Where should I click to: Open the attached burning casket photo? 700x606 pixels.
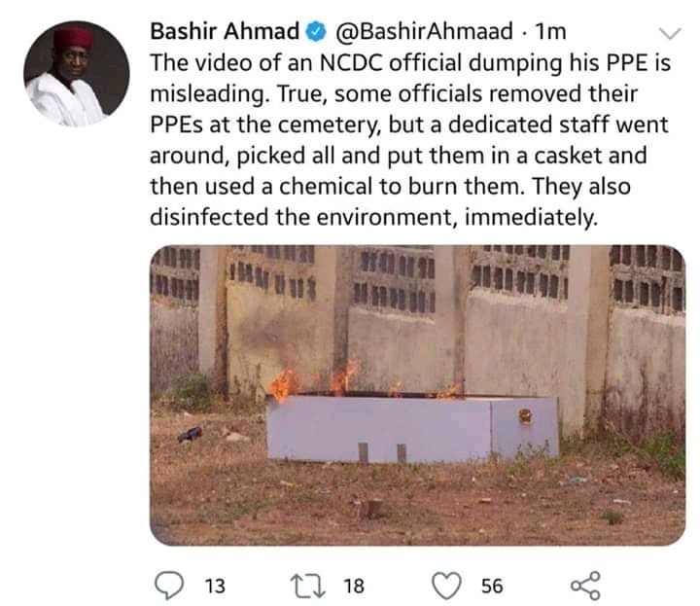[417, 395]
